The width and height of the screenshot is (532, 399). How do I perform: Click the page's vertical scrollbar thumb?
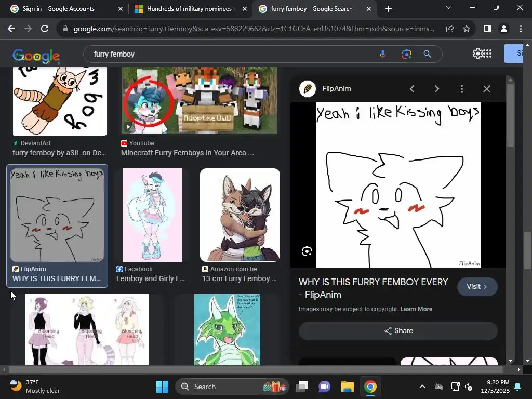click(527, 250)
